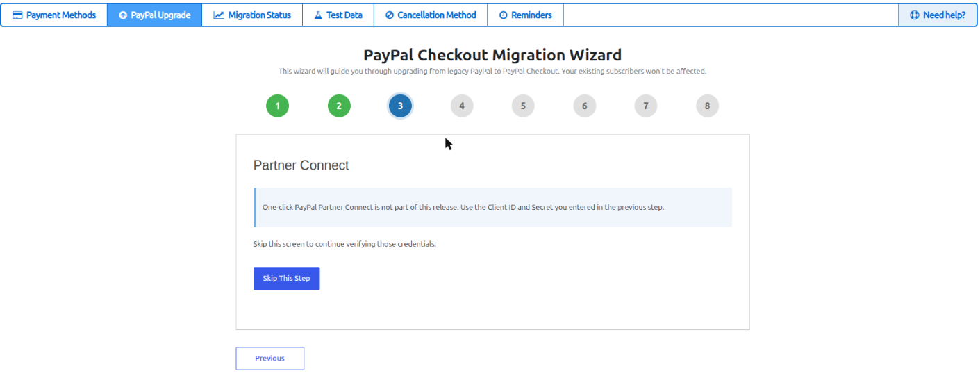Go to Cancellation Method tab
This screenshot has height=378, width=980.
tap(431, 15)
